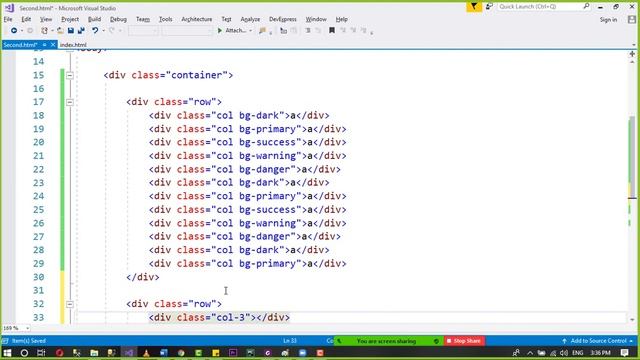Open the Tools menu
Viewport: 640px width, 360px height.
coord(165,19)
